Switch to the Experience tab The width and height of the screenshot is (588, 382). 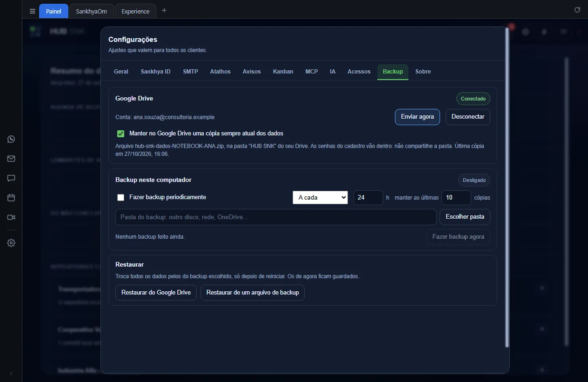pyautogui.click(x=135, y=11)
